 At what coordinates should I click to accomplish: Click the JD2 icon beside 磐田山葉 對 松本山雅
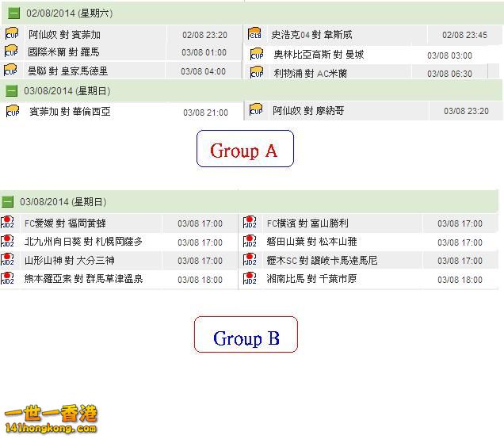click(x=250, y=241)
